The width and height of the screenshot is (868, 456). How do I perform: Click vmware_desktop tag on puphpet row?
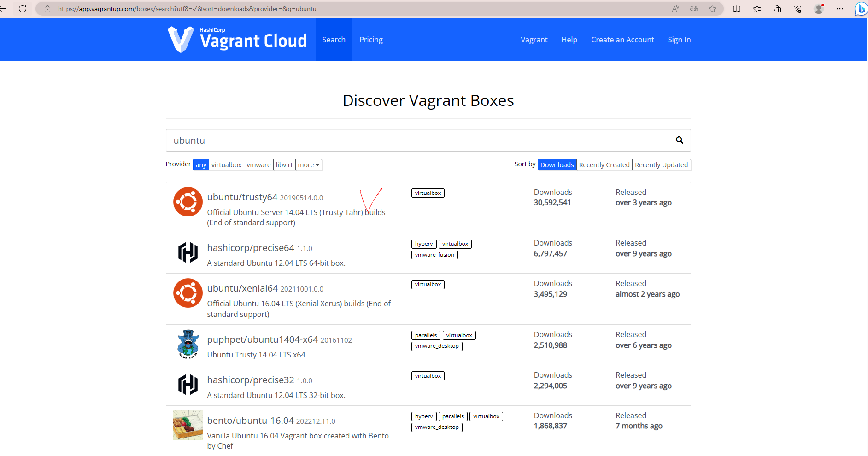pyautogui.click(x=437, y=346)
